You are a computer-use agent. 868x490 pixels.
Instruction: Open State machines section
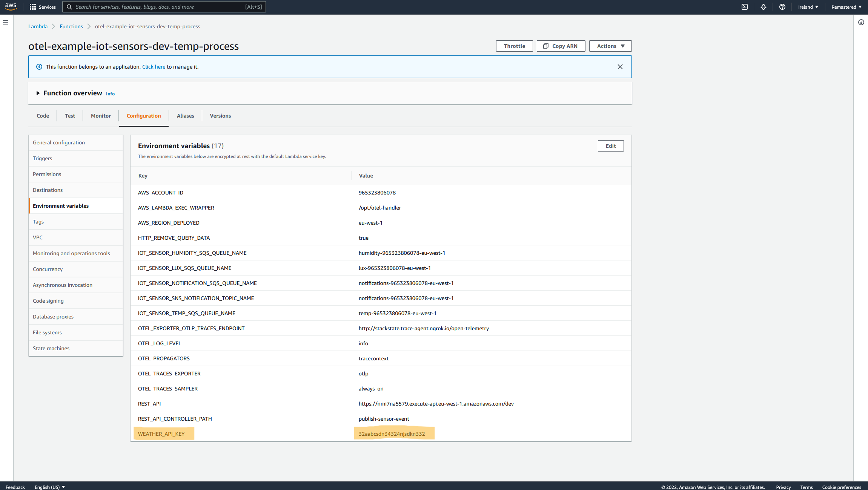pos(76,348)
